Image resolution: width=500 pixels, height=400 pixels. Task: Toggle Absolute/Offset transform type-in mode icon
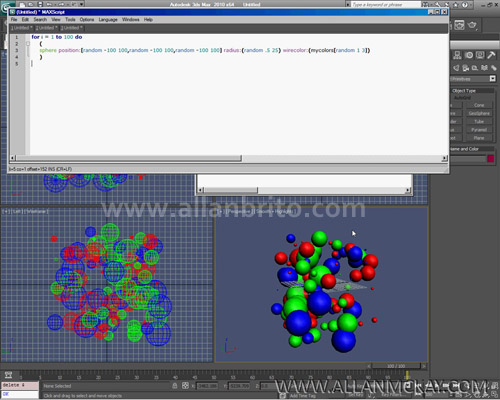(x=185, y=386)
